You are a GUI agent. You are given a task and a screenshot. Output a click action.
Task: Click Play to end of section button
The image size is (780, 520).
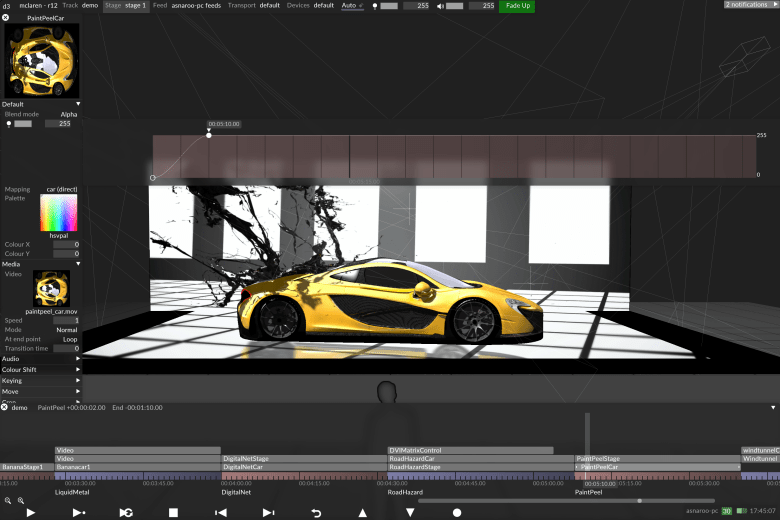coord(79,512)
